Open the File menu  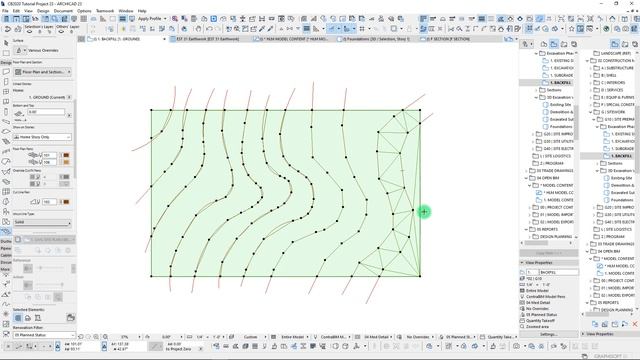5,11
